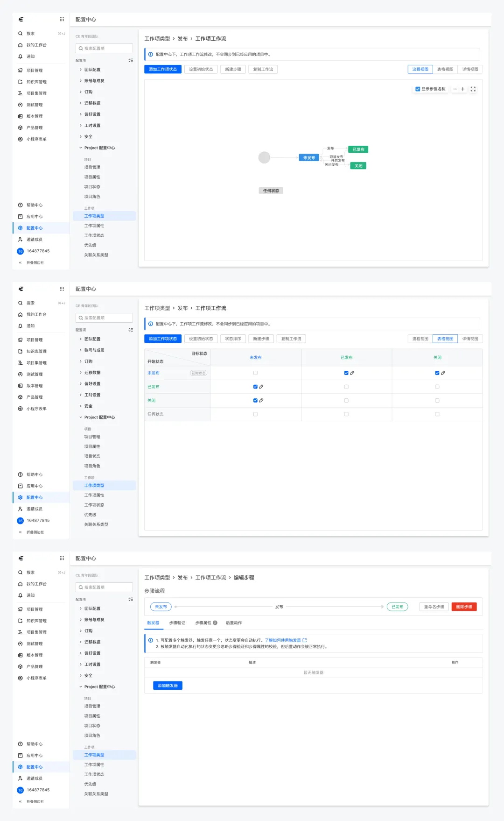Select the green 已发布 node in flow diagram

click(358, 149)
